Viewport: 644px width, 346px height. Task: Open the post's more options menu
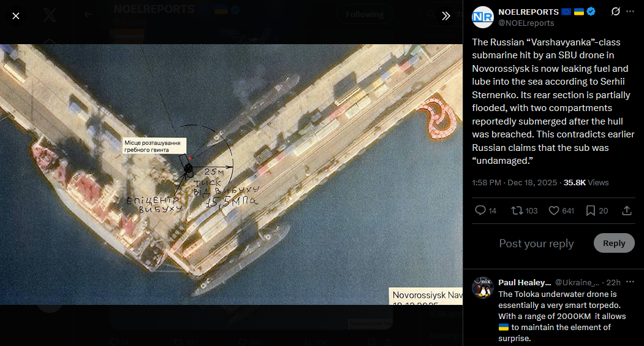pos(630,12)
